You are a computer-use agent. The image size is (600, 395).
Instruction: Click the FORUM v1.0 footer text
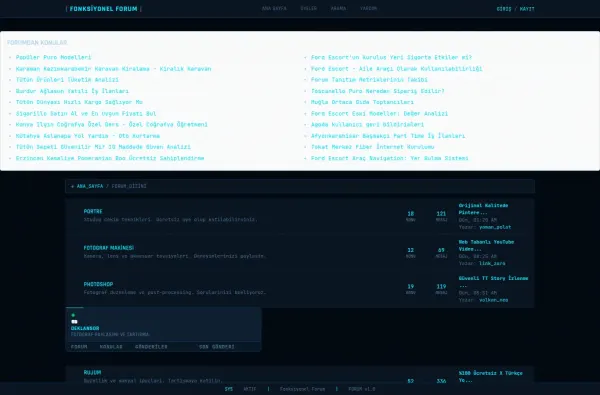[362, 389]
